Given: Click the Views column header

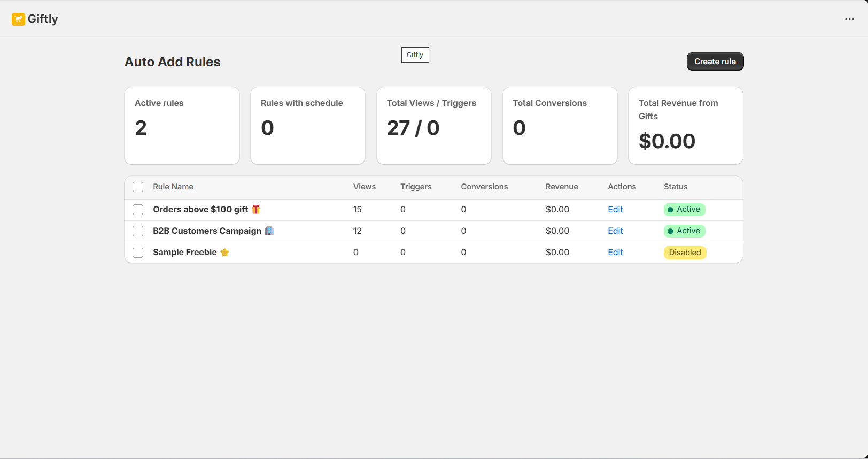Looking at the screenshot, I should 365,187.
